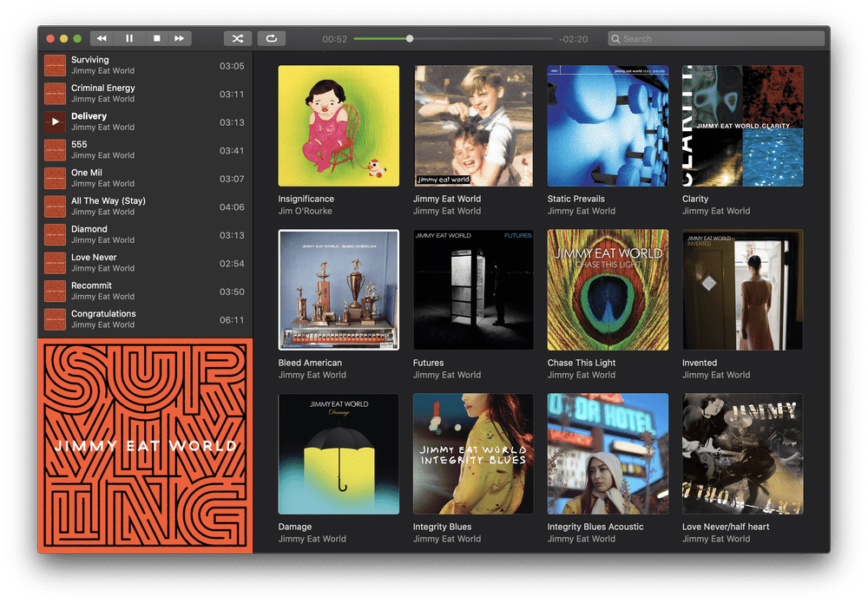Select the track All The Way (Stay)
The width and height of the screenshot is (868, 603).
(146, 206)
